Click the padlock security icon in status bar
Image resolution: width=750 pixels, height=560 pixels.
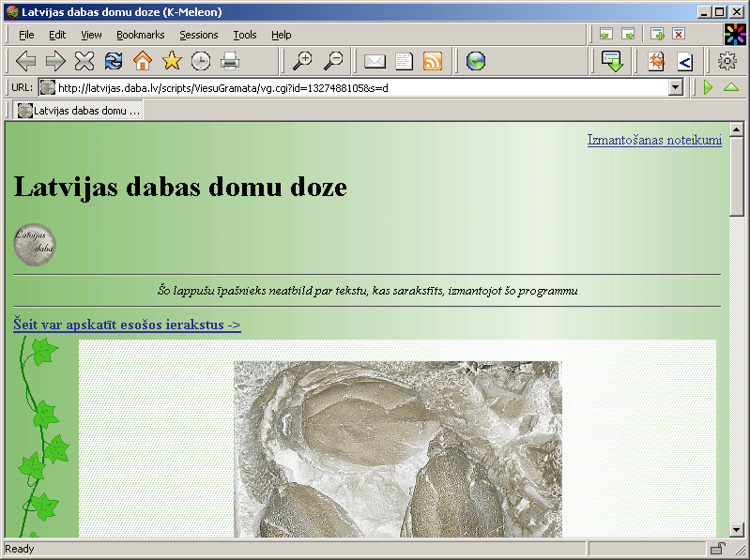(717, 549)
